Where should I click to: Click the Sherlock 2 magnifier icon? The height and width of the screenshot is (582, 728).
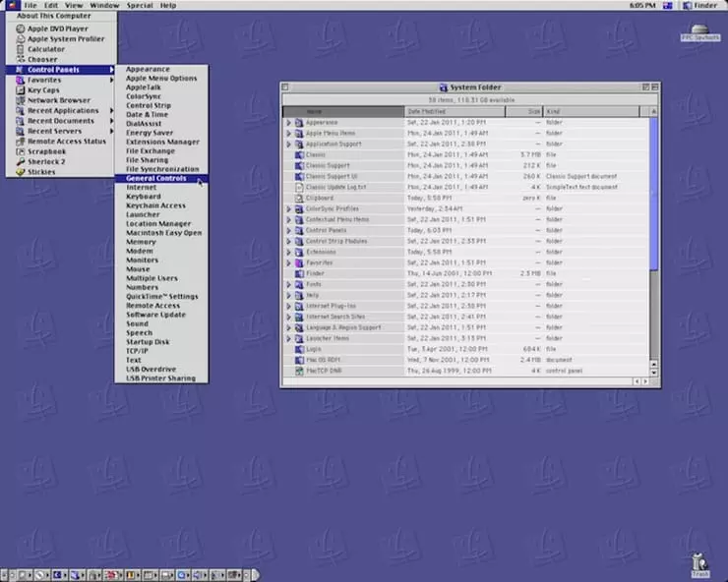(x=19, y=161)
